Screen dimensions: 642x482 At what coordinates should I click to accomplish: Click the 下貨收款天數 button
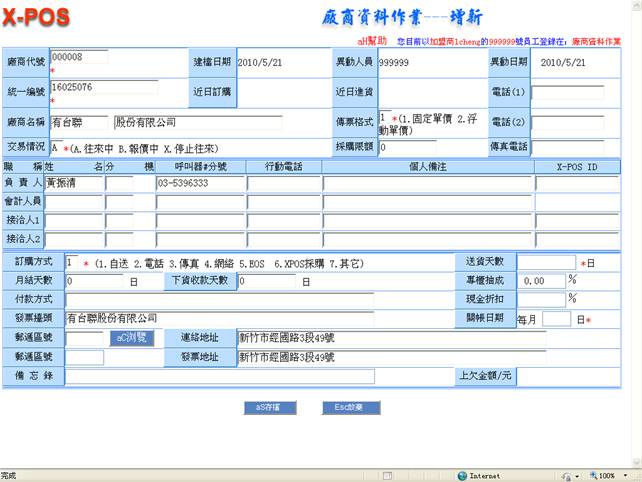click(x=203, y=281)
